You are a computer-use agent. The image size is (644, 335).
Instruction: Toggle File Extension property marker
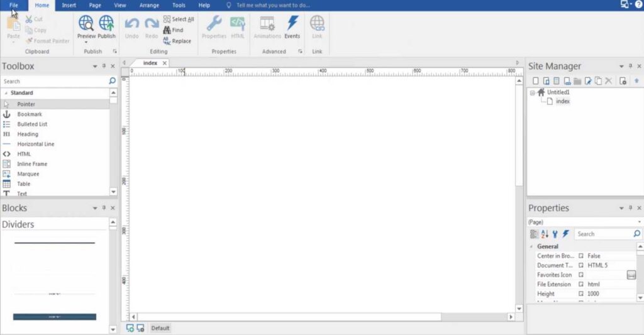pyautogui.click(x=580, y=284)
